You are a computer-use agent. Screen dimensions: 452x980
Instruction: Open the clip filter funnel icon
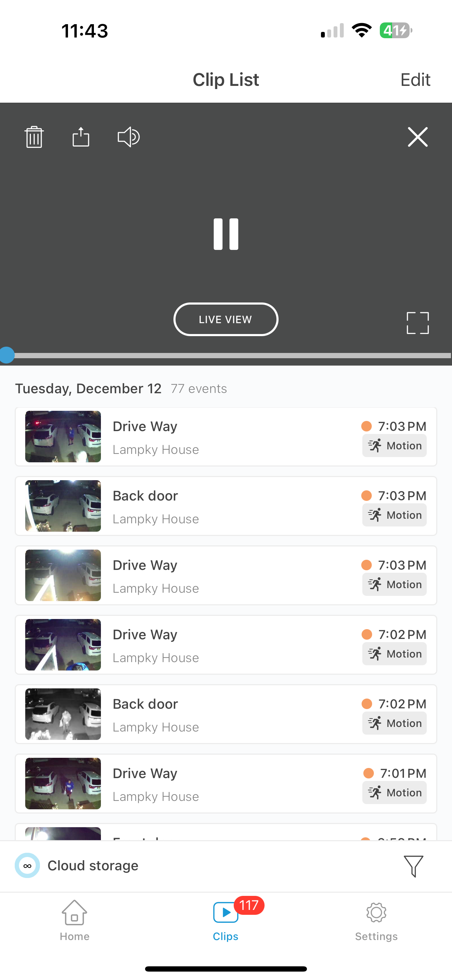click(x=413, y=866)
